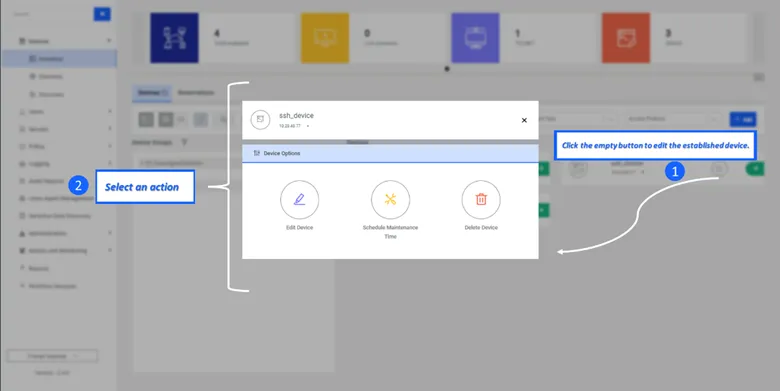Click the orange device tile icon
Viewport: 780px width, 391px height.
(x=626, y=38)
